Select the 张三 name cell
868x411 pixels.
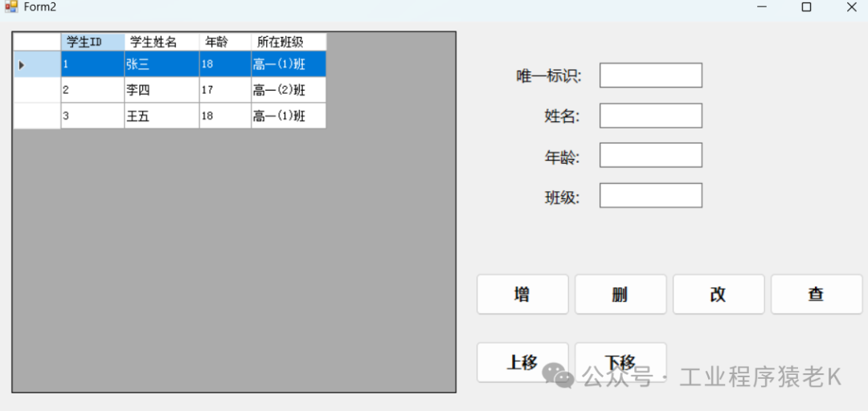[162, 64]
